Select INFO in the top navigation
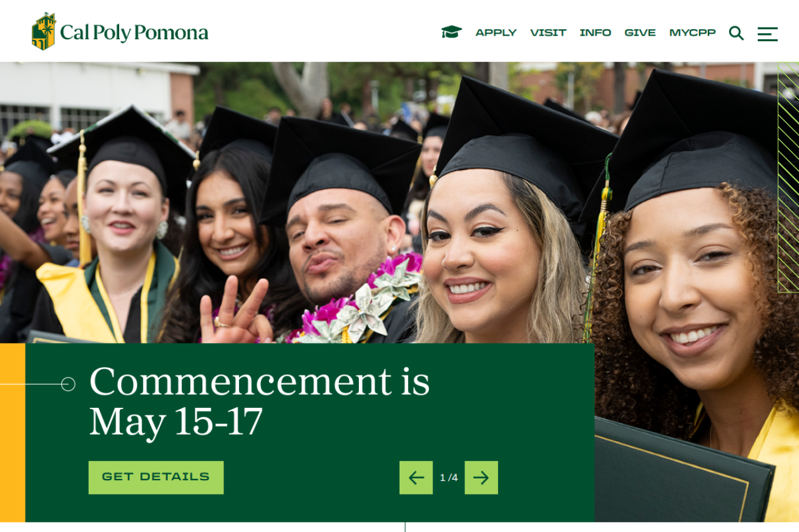This screenshot has width=799, height=532. pyautogui.click(x=595, y=33)
